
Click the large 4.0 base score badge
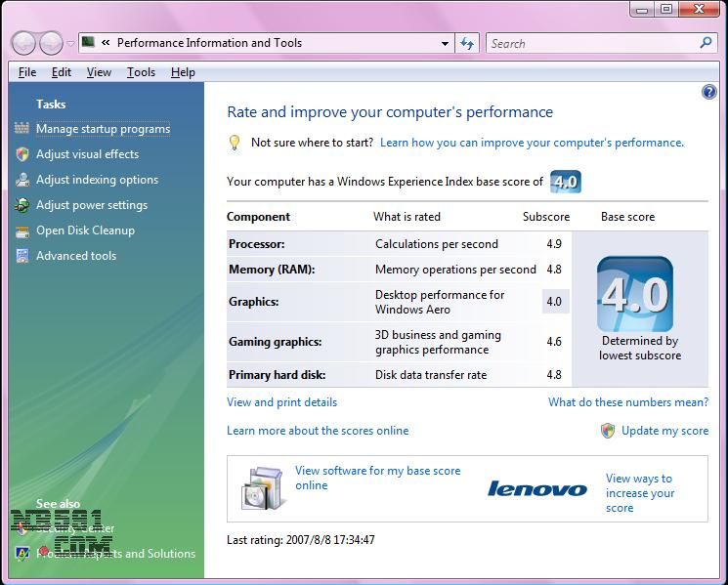[x=634, y=295]
